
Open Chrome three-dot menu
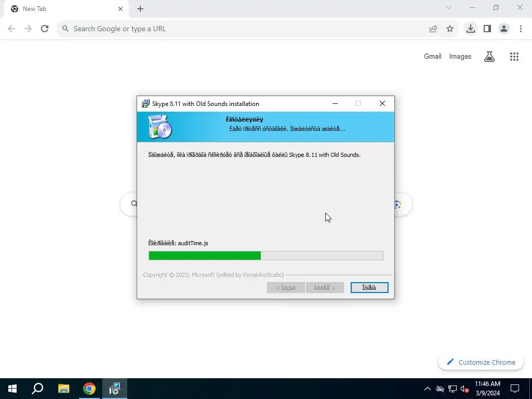(521, 29)
